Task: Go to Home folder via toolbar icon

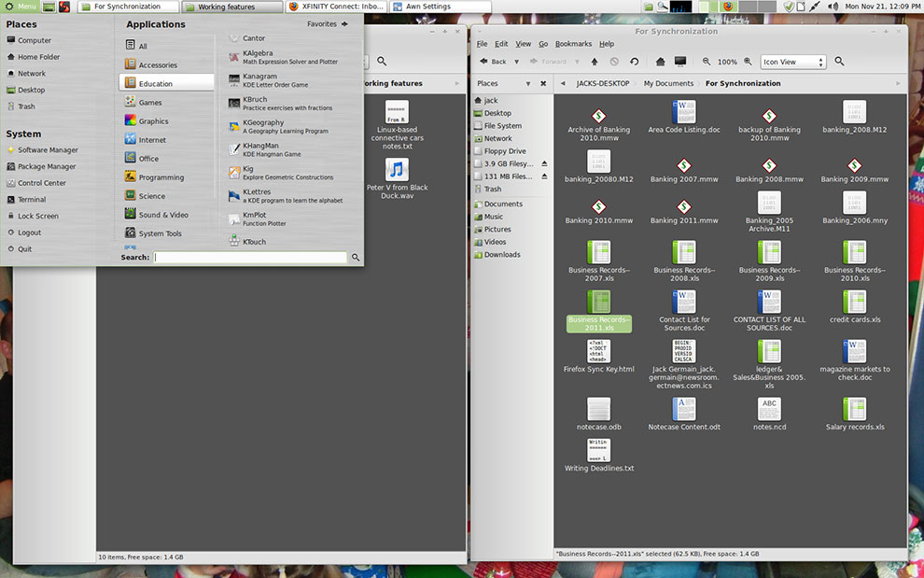Action: pyautogui.click(x=661, y=62)
